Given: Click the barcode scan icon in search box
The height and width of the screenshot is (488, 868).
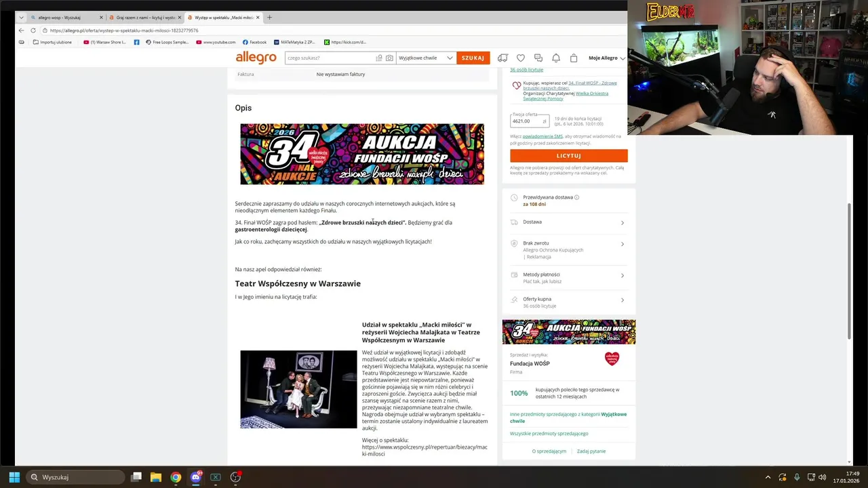Looking at the screenshot, I should [x=379, y=58].
